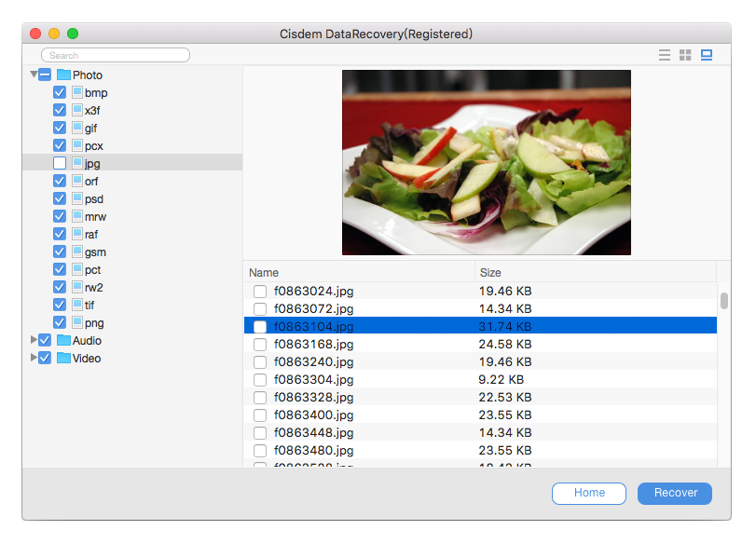The image size is (756, 544).
Task: Click the Video folder icon
Action: click(63, 358)
